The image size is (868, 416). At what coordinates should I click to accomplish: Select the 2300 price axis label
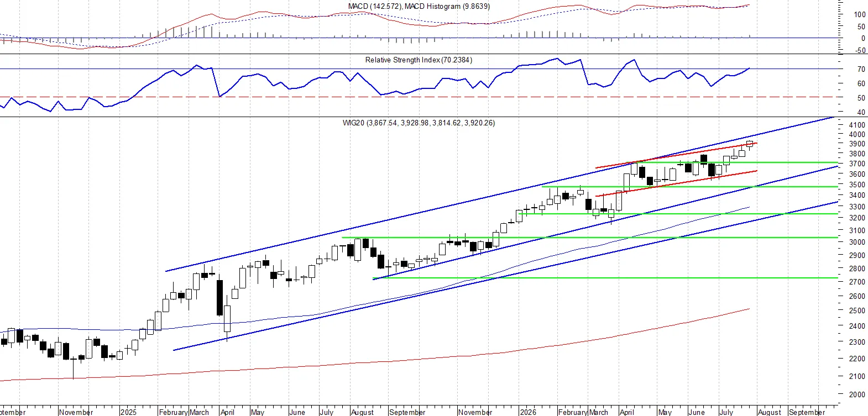pyautogui.click(x=857, y=343)
